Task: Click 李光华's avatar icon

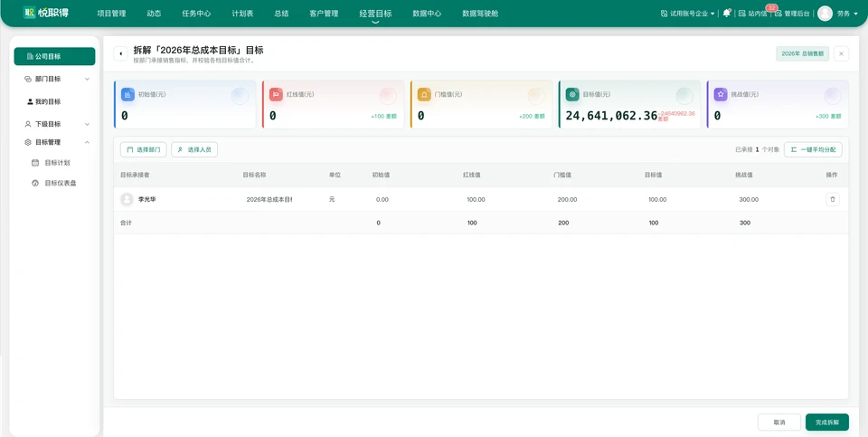Action: [127, 199]
